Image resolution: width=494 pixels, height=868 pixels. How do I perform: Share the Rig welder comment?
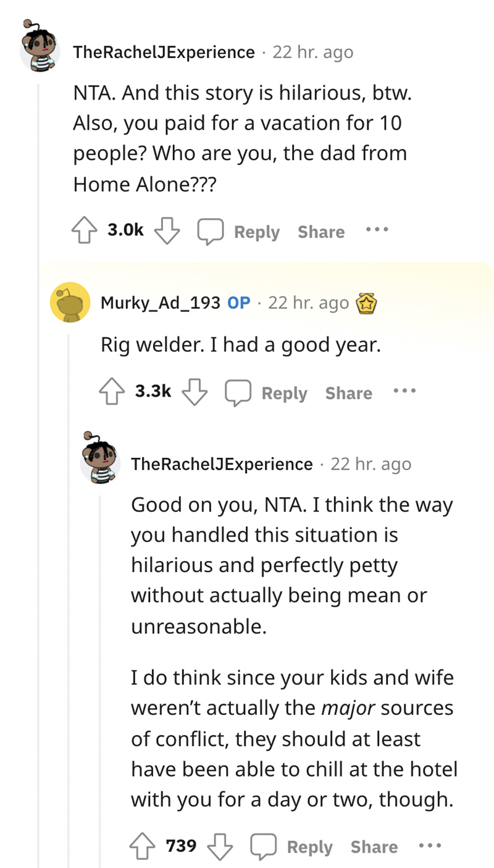tap(349, 393)
